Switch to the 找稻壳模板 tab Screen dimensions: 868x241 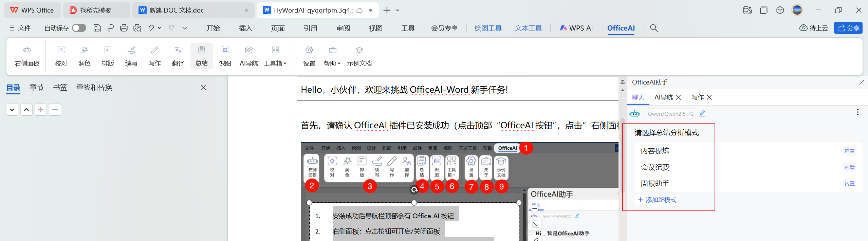96,10
